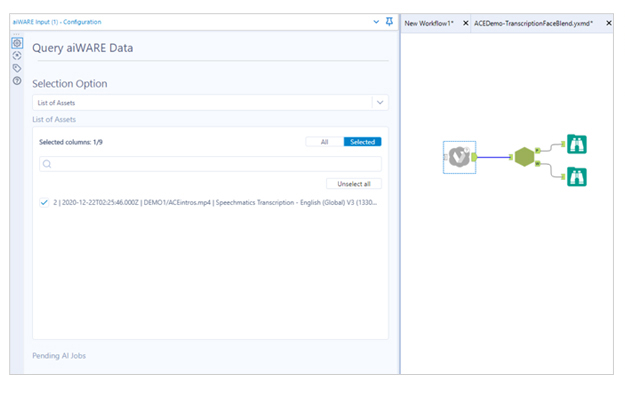Switch to ACEDemo-TranscriptionFaceBlend.yxmd tab
The image size is (625, 395).
533,23
